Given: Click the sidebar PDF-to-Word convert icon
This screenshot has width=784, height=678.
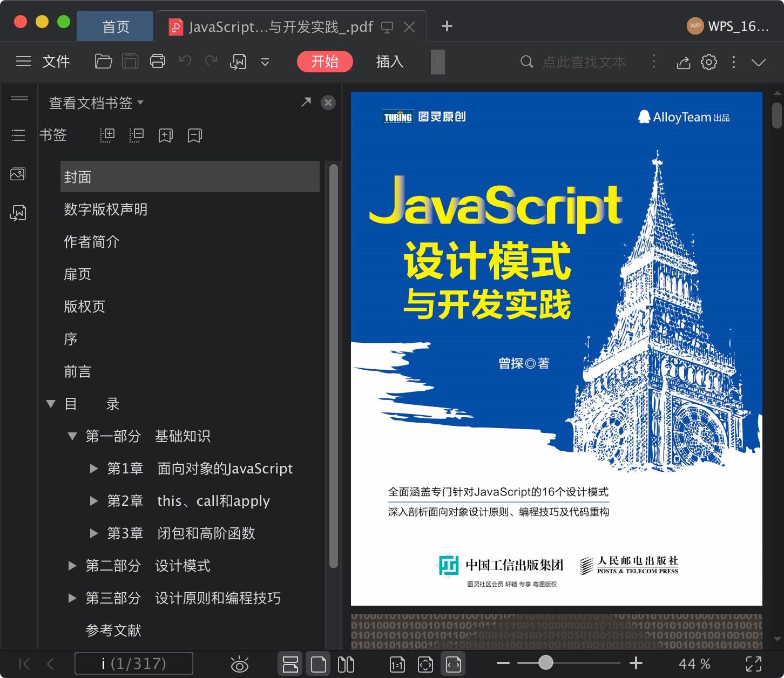Looking at the screenshot, I should 18,214.
